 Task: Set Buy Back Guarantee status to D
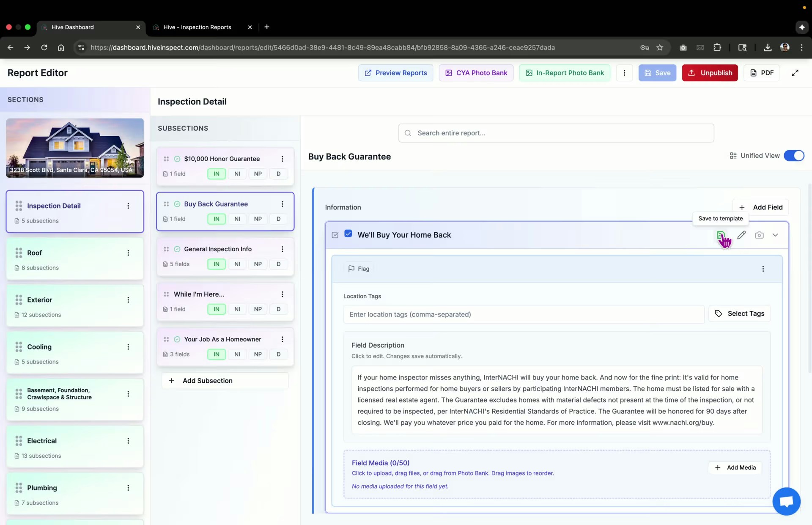[x=279, y=219]
